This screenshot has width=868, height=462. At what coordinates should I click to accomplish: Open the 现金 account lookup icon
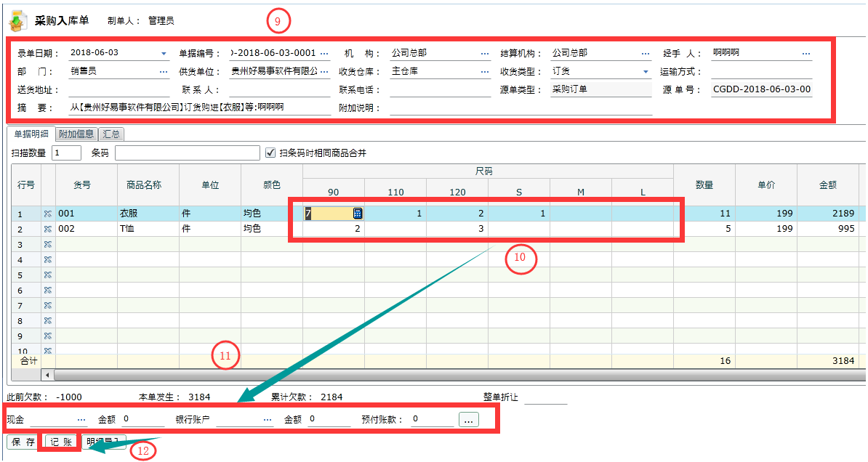(81, 420)
